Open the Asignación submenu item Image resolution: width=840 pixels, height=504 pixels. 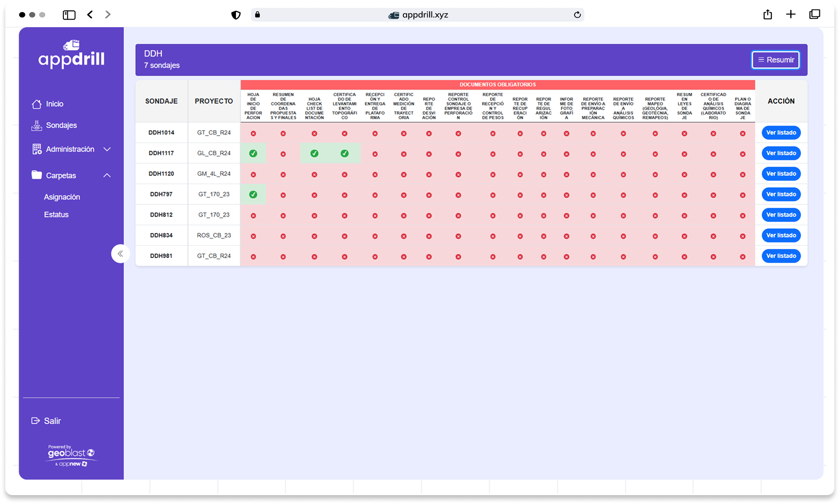[62, 197]
